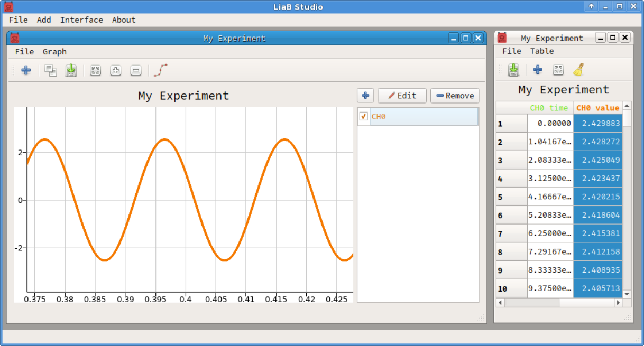The image size is (644, 346).
Task: Click the table horizontal scrollbar right arrow
Action: pos(618,303)
